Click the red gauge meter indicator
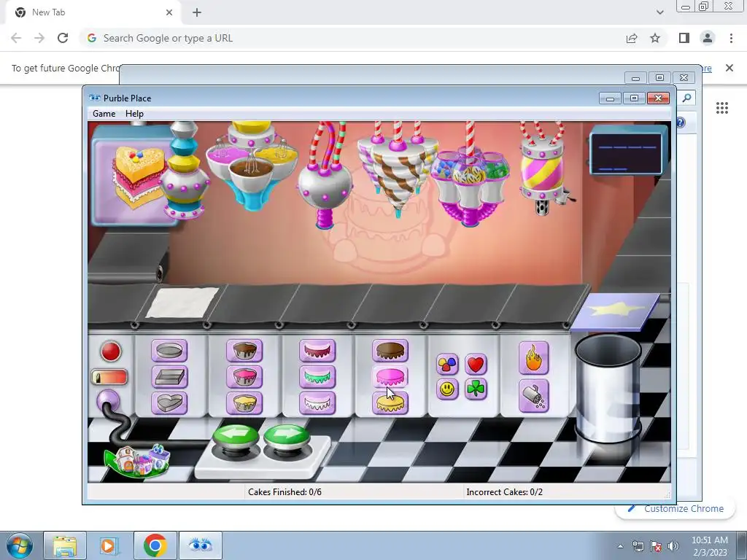Viewport: 747px width, 560px height. [x=109, y=377]
